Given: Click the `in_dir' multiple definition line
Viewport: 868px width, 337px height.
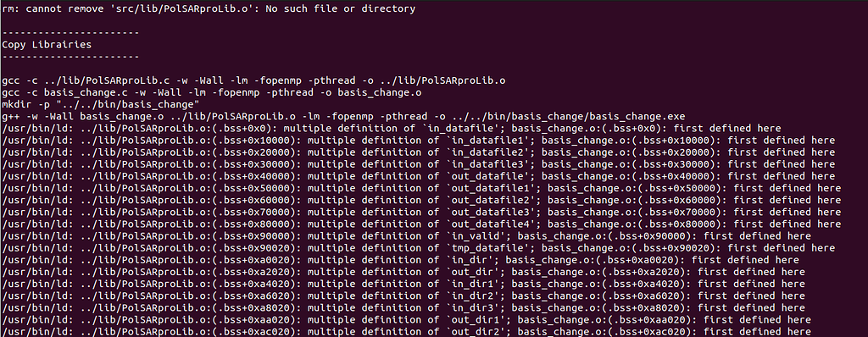Looking at the screenshot, I should click(400, 260).
